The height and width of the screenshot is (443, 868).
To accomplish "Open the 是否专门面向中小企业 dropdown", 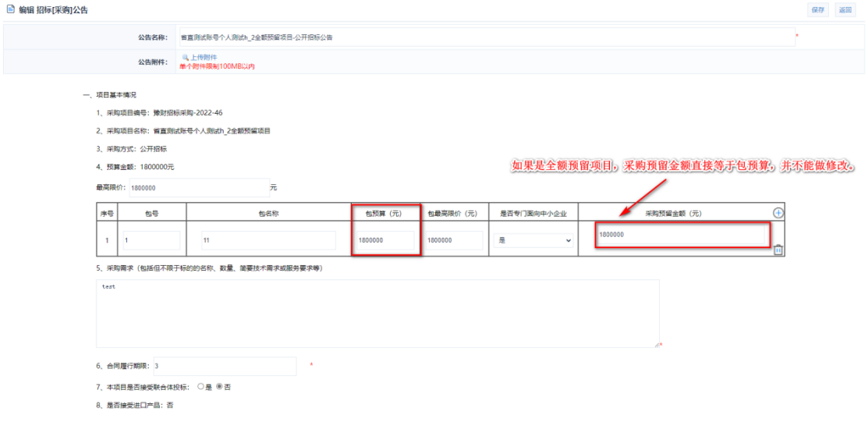I will point(535,240).
